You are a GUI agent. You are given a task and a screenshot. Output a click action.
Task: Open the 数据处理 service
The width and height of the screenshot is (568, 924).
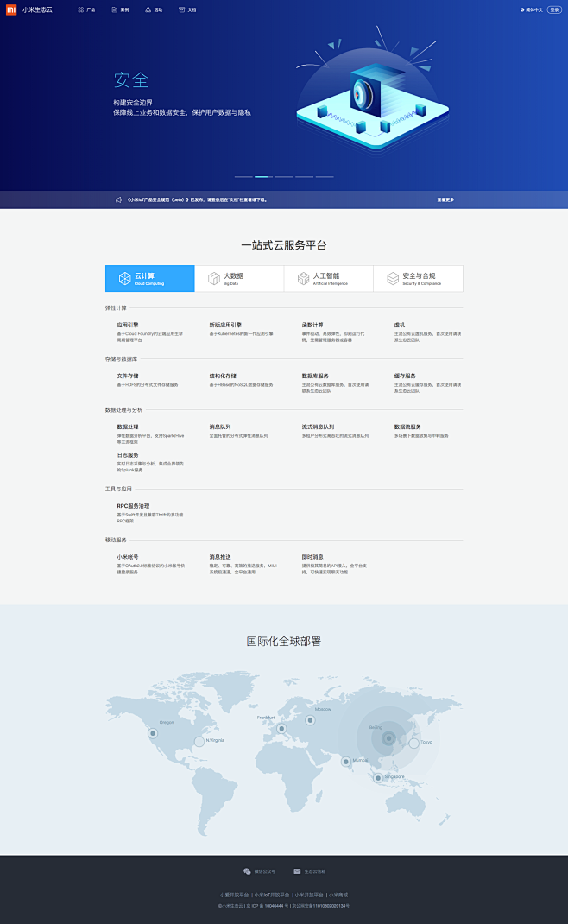128,427
